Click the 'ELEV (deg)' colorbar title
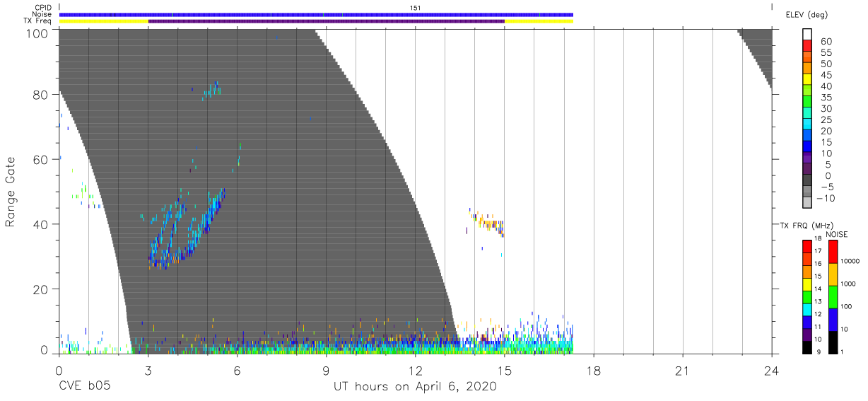The height and width of the screenshot is (401, 868). (807, 14)
